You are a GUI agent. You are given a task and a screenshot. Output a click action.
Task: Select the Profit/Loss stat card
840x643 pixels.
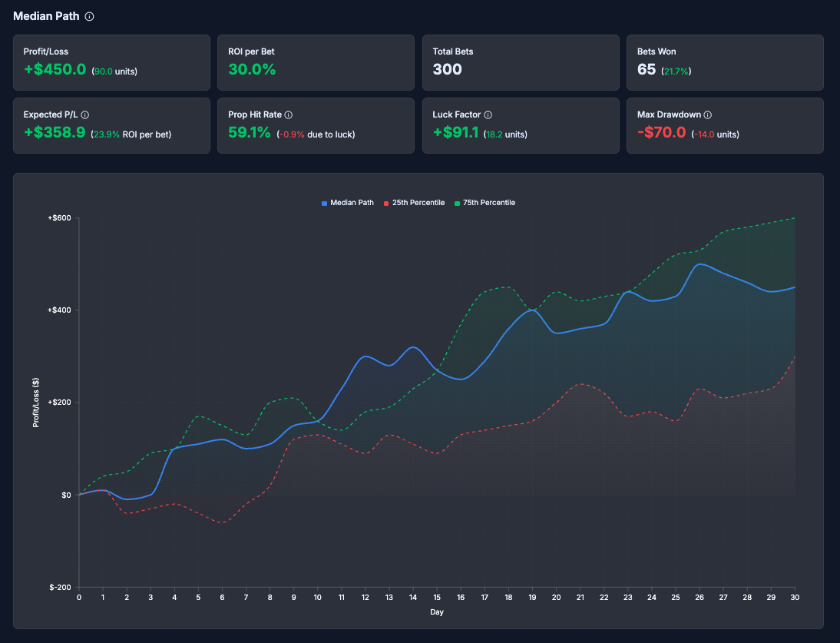(111, 62)
